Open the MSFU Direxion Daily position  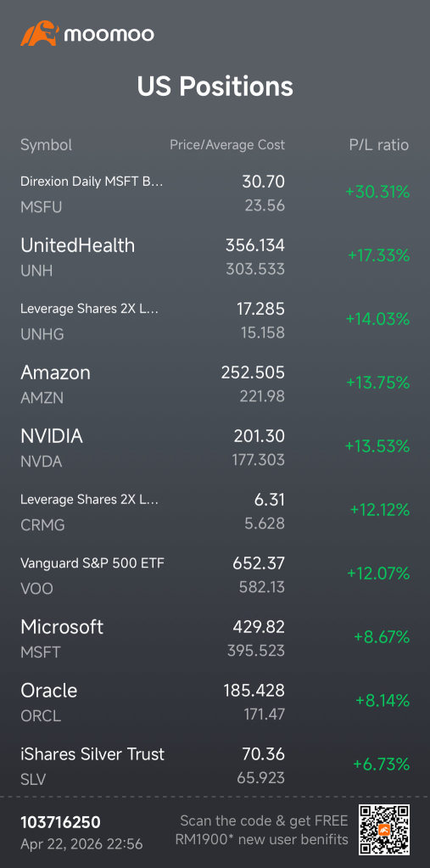(215, 193)
